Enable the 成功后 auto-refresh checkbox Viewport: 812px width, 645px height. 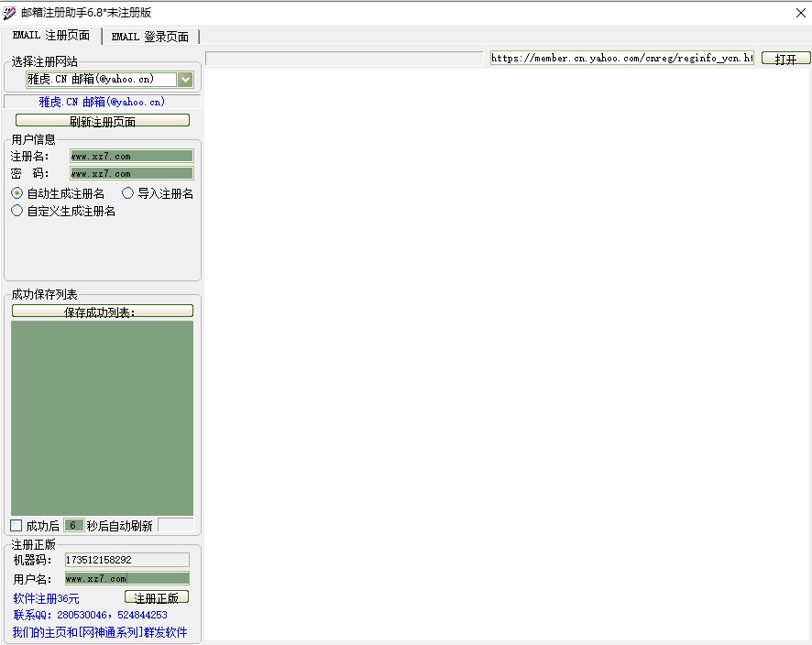(16, 525)
